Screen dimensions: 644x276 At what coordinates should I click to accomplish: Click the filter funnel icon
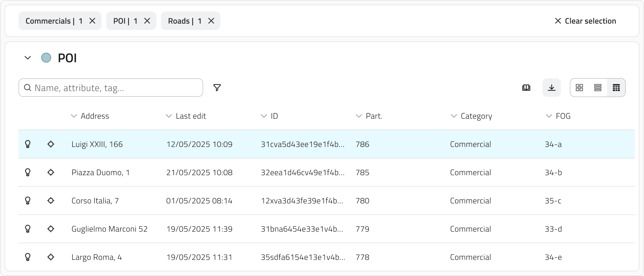(217, 88)
